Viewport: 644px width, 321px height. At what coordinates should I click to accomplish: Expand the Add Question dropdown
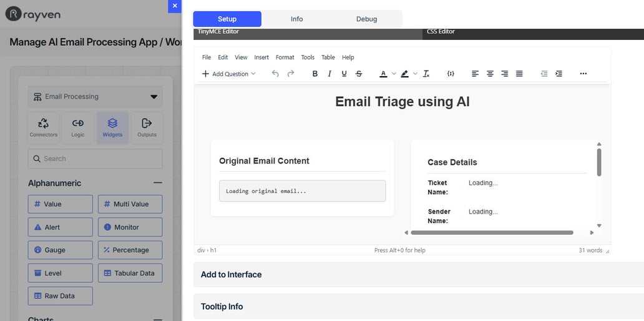click(229, 74)
